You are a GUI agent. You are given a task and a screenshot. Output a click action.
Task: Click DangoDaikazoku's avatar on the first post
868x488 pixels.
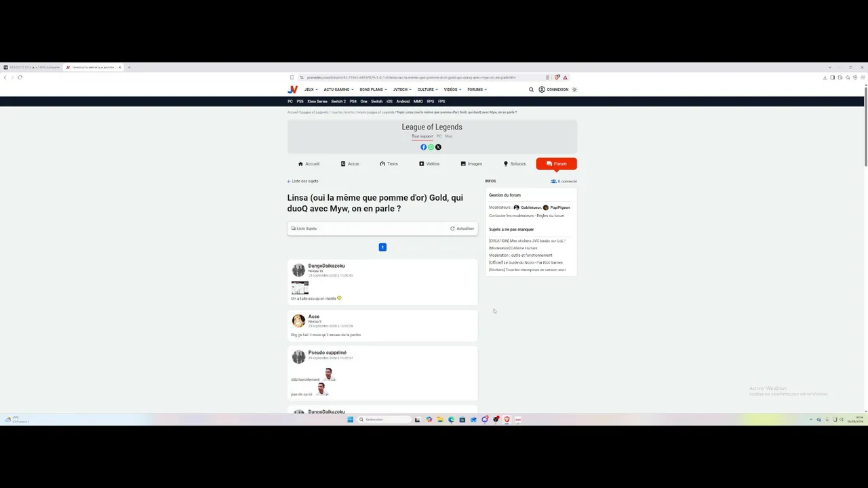pos(298,270)
